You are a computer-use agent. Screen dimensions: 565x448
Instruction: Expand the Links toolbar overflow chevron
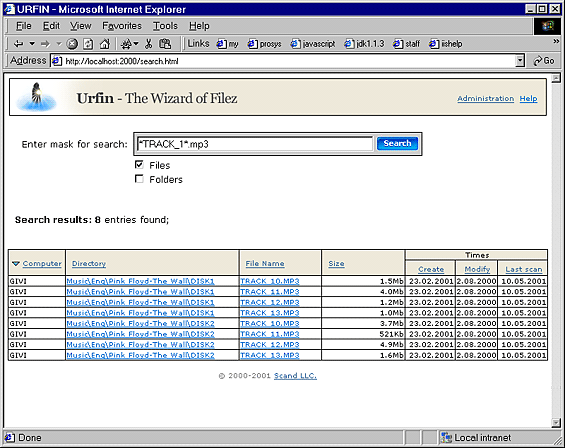[x=556, y=41]
